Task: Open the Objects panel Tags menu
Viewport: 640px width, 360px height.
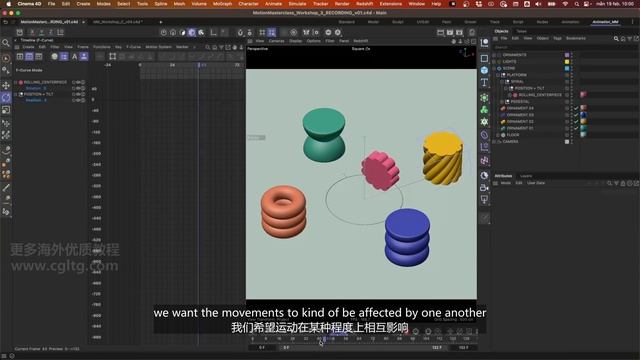Action: pyautogui.click(x=558, y=38)
